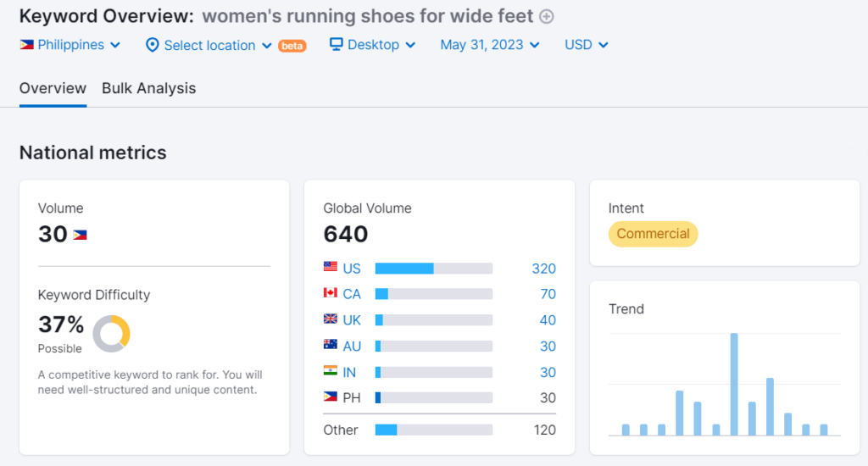Click the Canada flag icon

pos(331,293)
